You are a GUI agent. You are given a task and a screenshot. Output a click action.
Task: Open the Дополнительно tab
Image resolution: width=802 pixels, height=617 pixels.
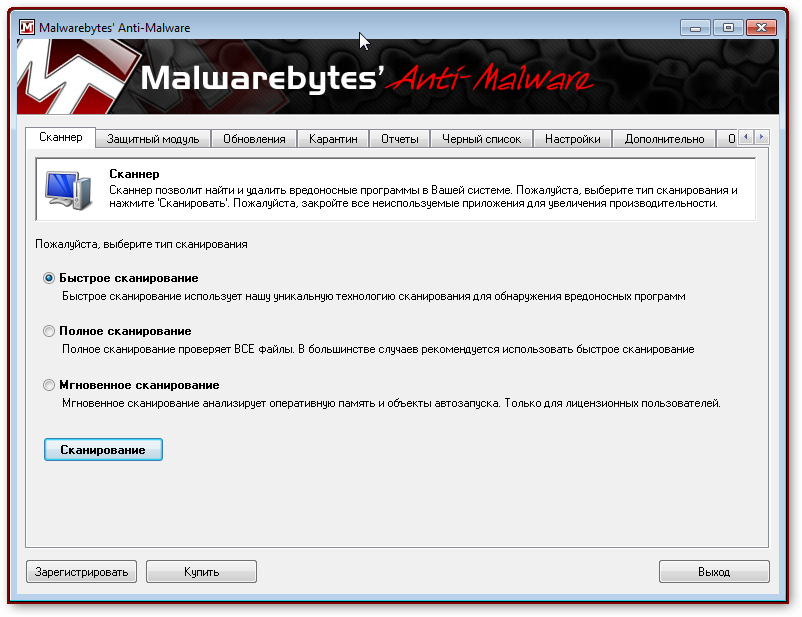[664, 139]
